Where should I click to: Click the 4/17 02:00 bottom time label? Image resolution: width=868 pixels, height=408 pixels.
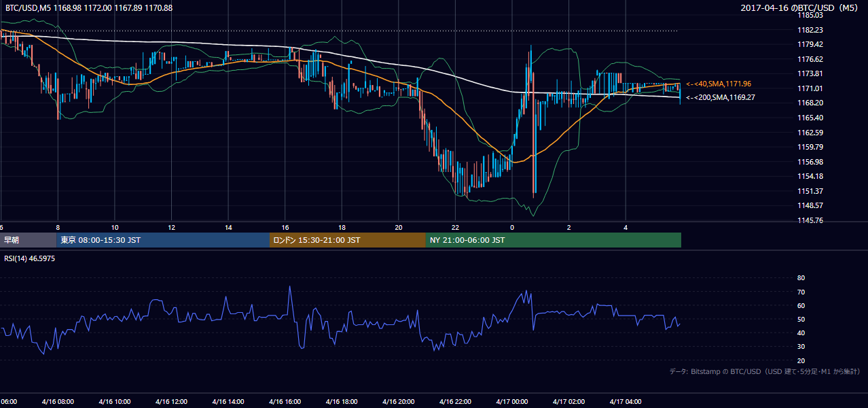click(x=569, y=401)
